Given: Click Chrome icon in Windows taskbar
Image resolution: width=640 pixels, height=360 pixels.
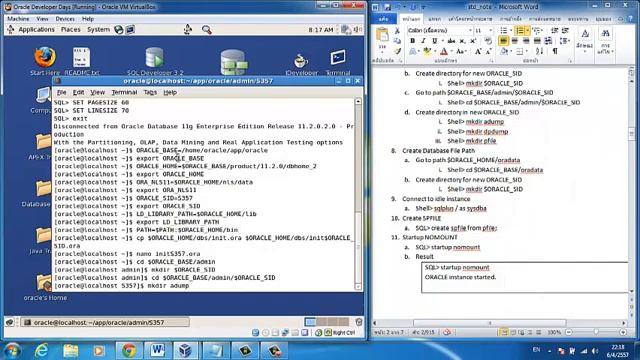Looking at the screenshot, I should tap(129, 351).
